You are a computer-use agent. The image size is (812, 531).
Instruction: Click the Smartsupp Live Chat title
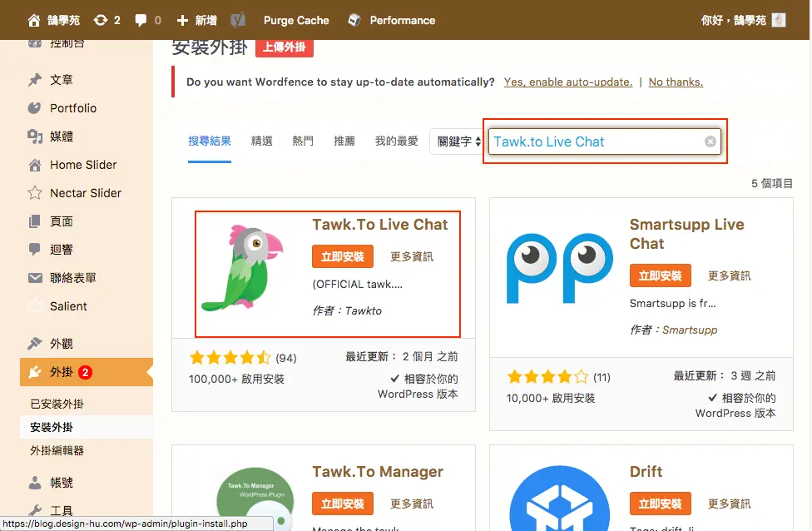coord(686,234)
